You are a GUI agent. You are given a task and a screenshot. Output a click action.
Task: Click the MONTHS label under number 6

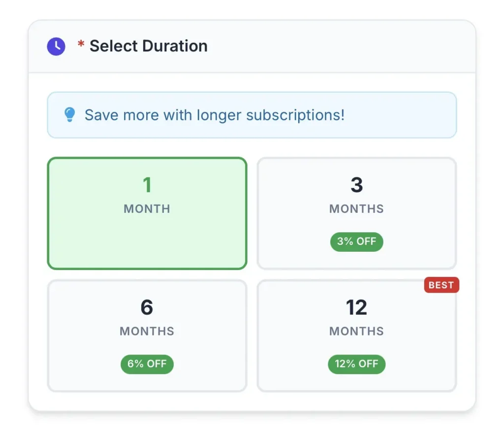(147, 331)
